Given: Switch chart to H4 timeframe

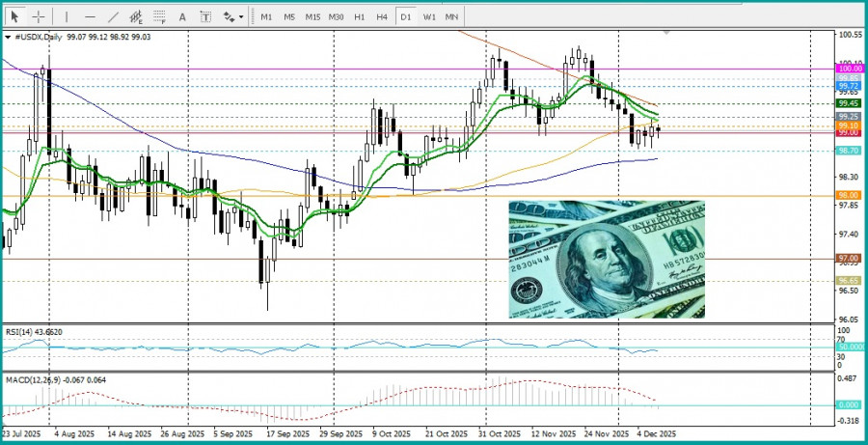Looking at the screenshot, I should (382, 17).
